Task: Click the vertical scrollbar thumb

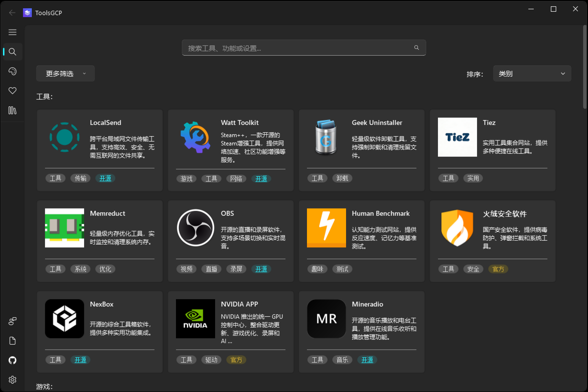Action: (585, 66)
